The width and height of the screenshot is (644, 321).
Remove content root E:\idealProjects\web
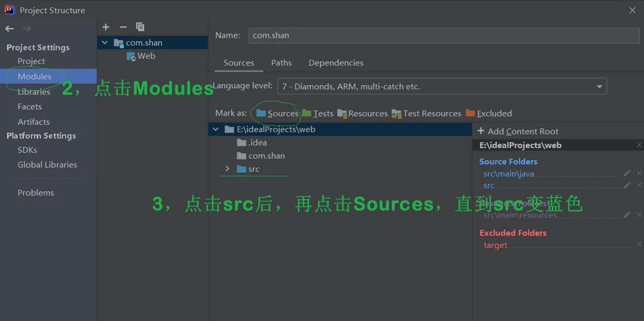[x=639, y=145]
